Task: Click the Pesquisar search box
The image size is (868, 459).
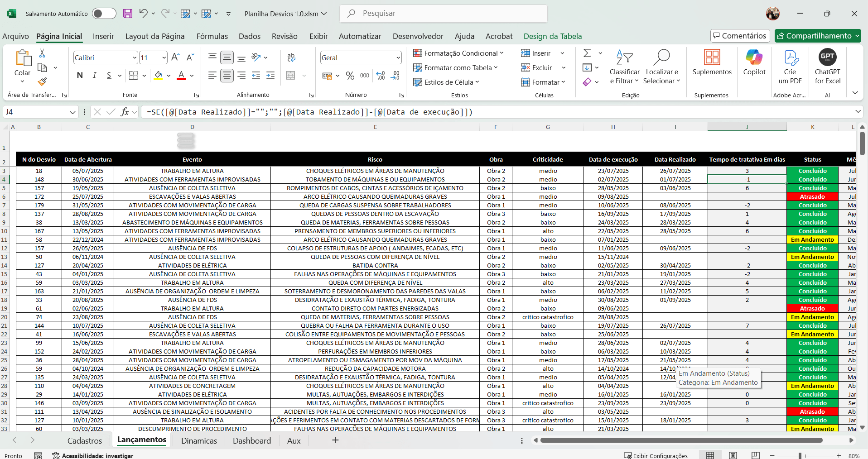Action: (x=444, y=14)
